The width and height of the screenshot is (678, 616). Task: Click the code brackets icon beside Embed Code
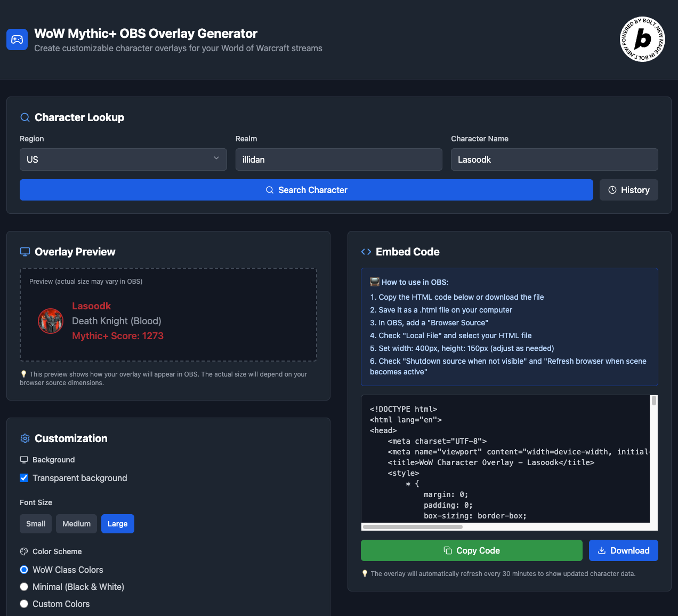[366, 252]
